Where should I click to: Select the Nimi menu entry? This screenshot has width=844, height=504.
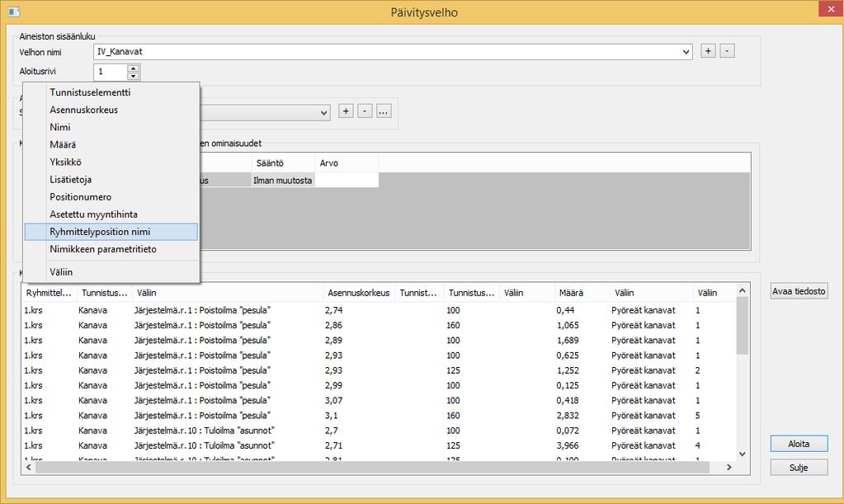(111, 128)
